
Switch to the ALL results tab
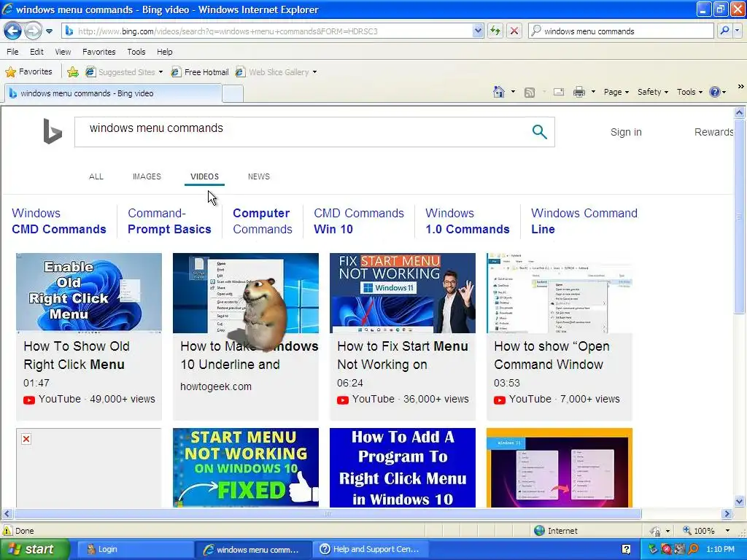96,176
